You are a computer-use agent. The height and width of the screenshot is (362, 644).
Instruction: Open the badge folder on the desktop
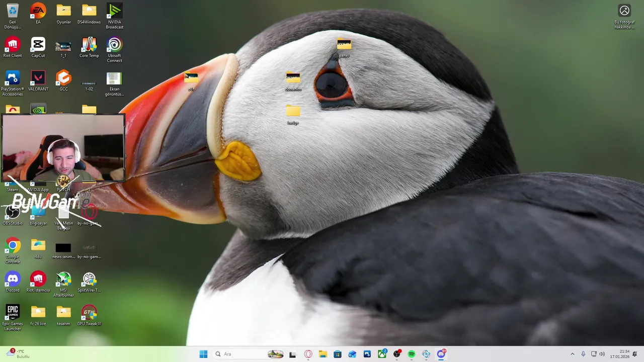293,115
